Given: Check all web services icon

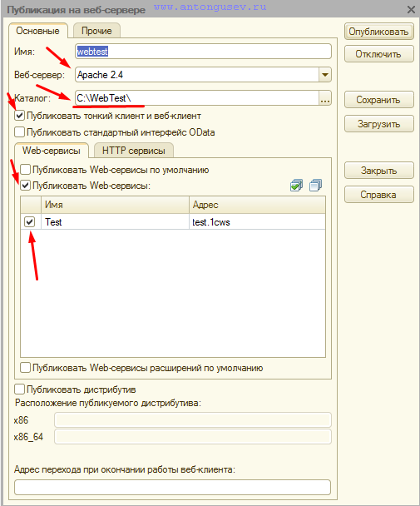Looking at the screenshot, I should tap(296, 186).
